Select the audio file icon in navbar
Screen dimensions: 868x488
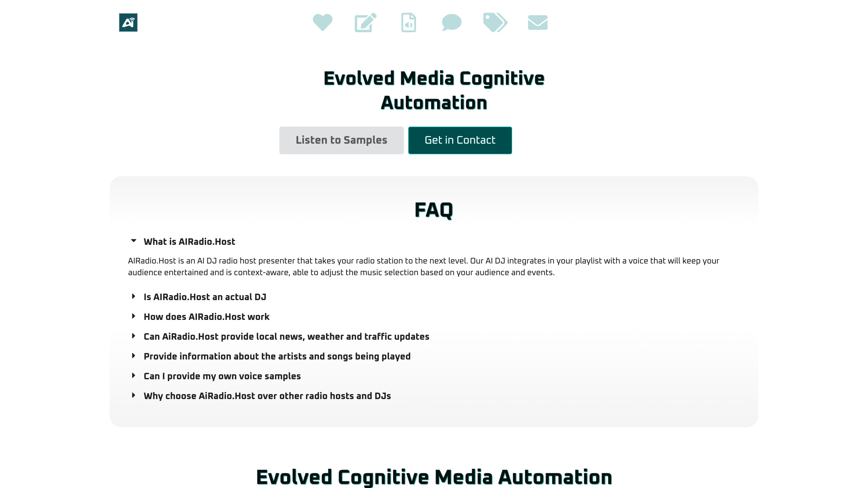pyautogui.click(x=408, y=22)
